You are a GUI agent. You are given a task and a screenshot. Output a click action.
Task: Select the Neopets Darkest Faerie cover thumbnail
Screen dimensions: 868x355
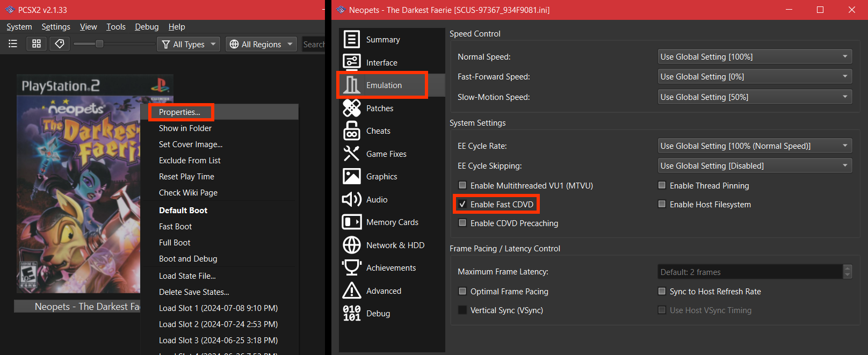[78, 183]
